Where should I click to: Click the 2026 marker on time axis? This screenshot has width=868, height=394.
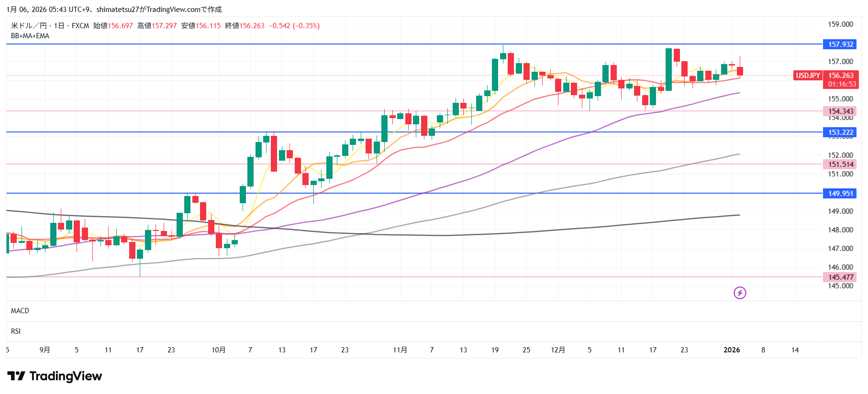[x=732, y=350]
